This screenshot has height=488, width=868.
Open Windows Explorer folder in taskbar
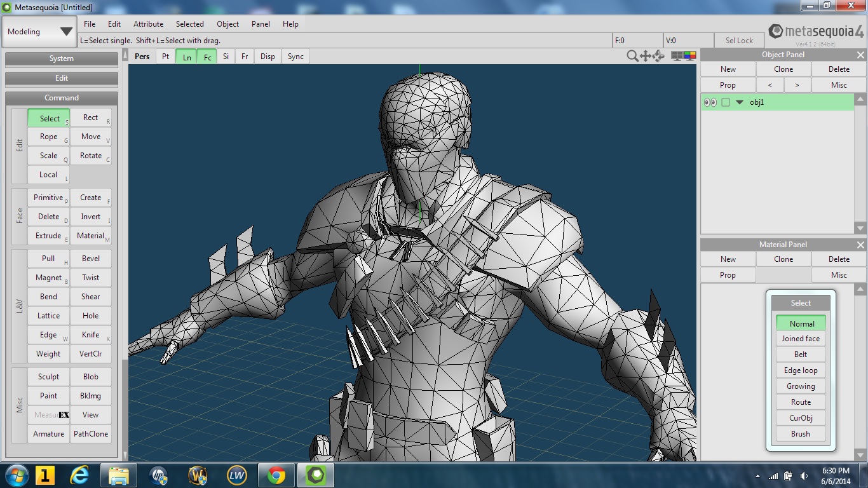[119, 475]
